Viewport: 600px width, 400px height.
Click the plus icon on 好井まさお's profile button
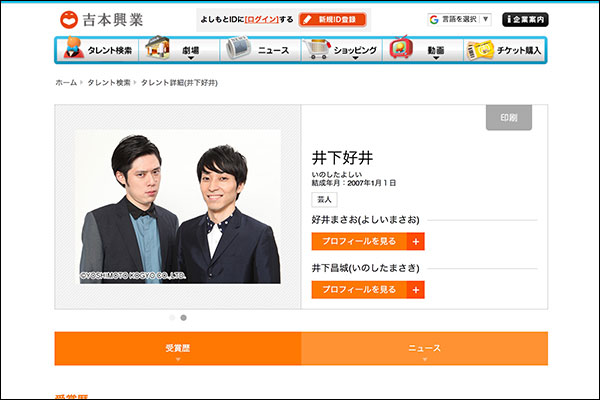[x=417, y=241]
